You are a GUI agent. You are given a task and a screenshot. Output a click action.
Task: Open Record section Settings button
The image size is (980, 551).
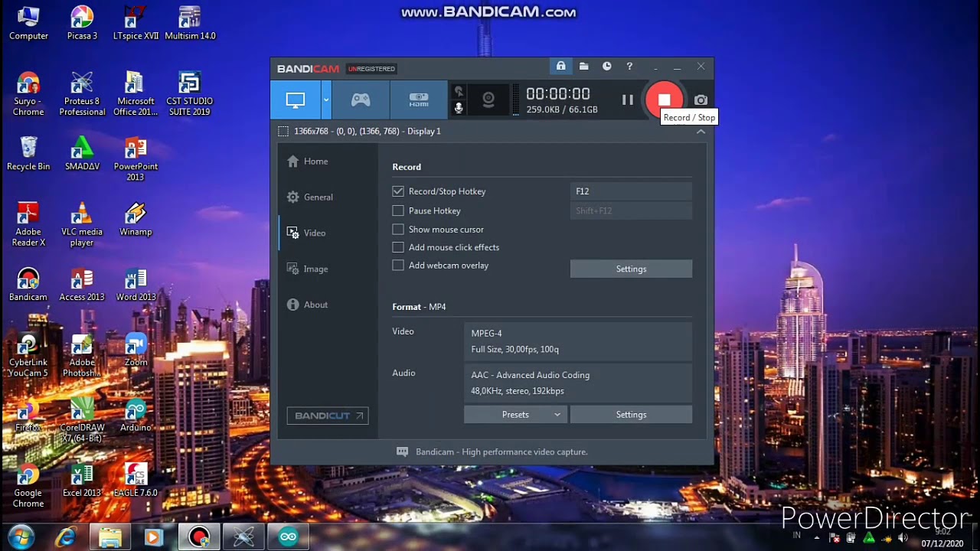pyautogui.click(x=631, y=269)
